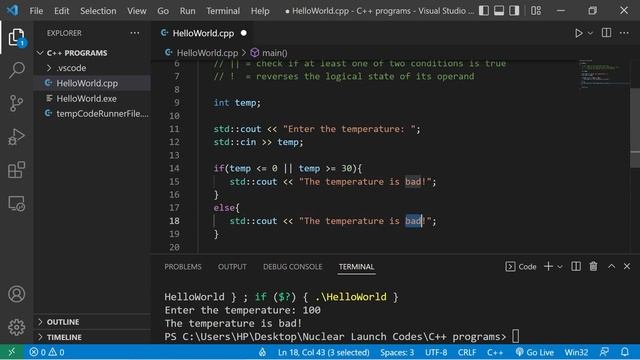This screenshot has width=640, height=360.
Task: Expand the OUTLINE section
Action: coord(63,322)
